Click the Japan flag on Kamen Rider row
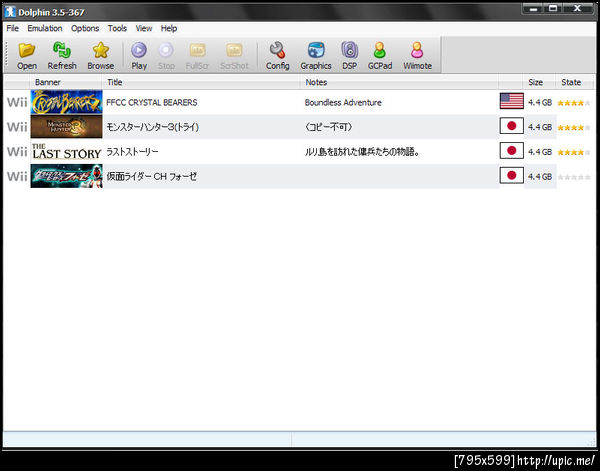The image size is (600, 471). [512, 176]
